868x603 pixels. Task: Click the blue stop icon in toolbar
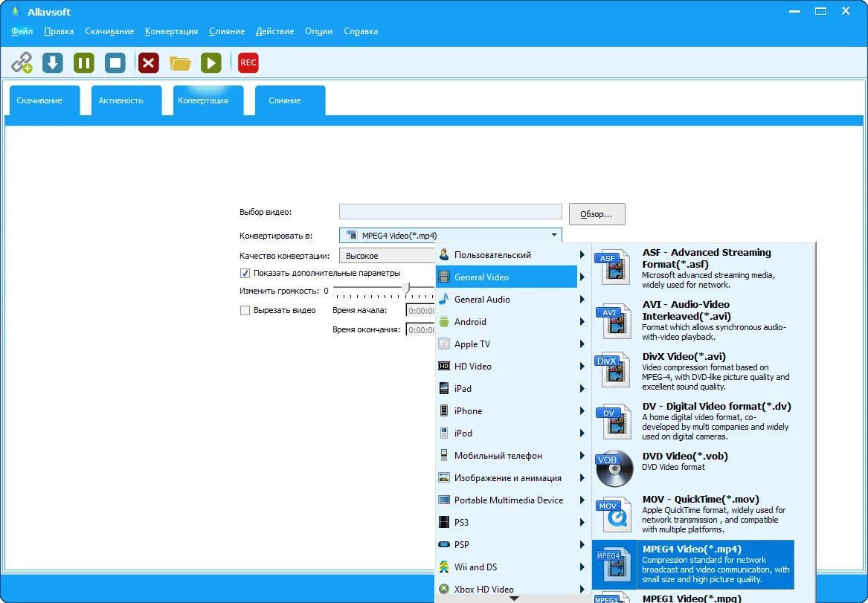[x=115, y=63]
